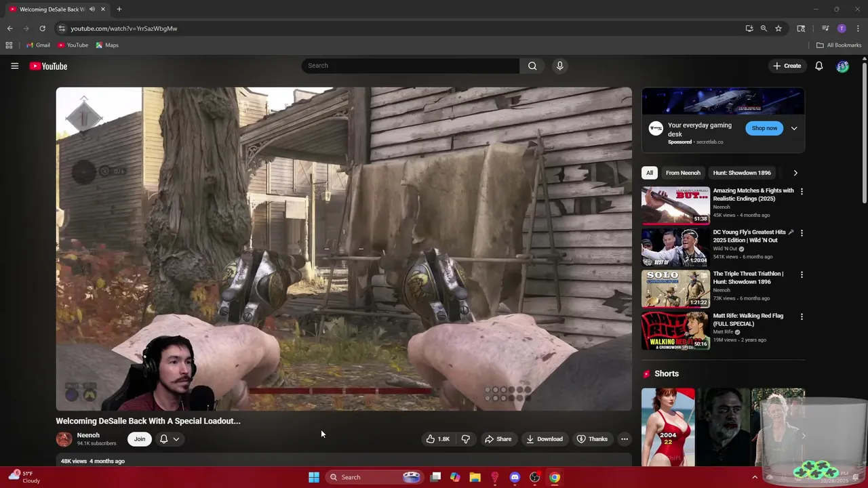This screenshot has width=868, height=488.
Task: Open the weather widget showing 51°F
Action: pos(24,477)
